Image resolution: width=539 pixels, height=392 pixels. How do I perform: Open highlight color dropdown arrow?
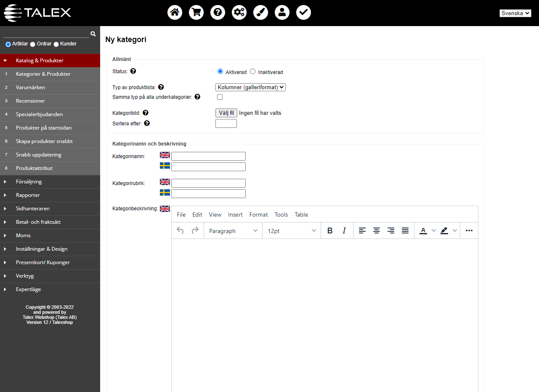455,230
